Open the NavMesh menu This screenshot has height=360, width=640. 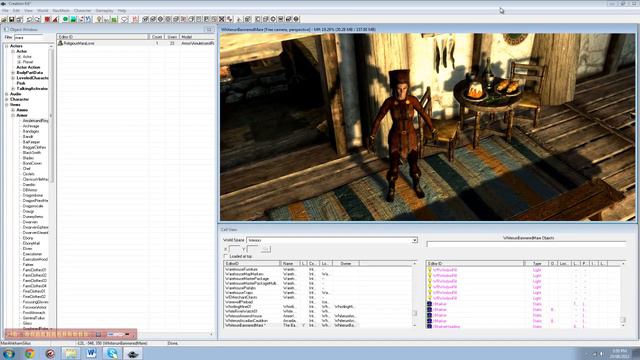pos(61,11)
